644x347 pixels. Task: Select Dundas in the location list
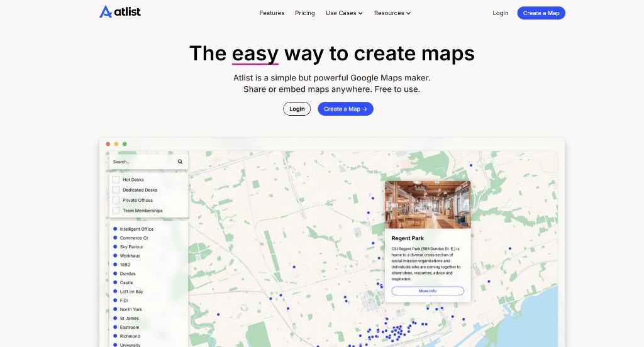[124, 273]
